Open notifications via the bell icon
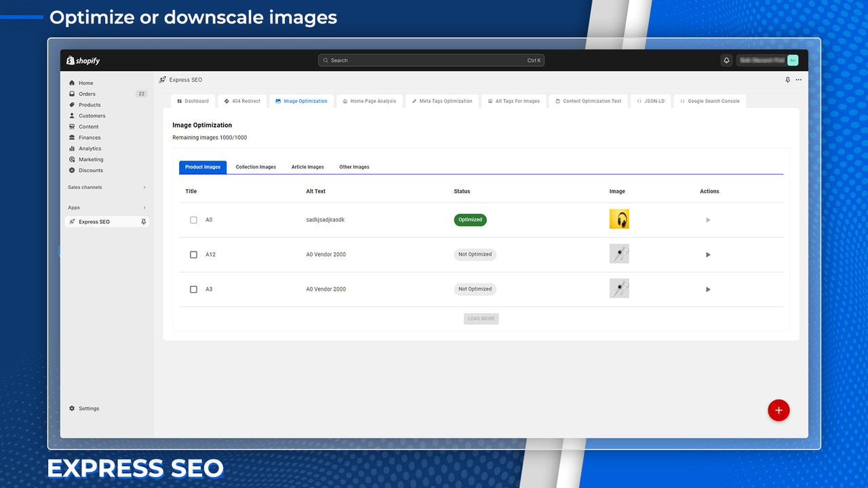This screenshot has width=868, height=488. [726, 60]
